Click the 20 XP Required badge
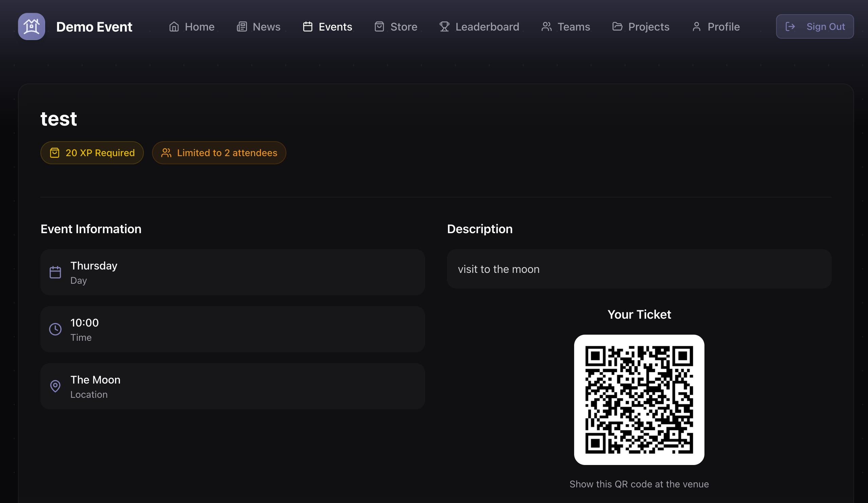 click(92, 153)
